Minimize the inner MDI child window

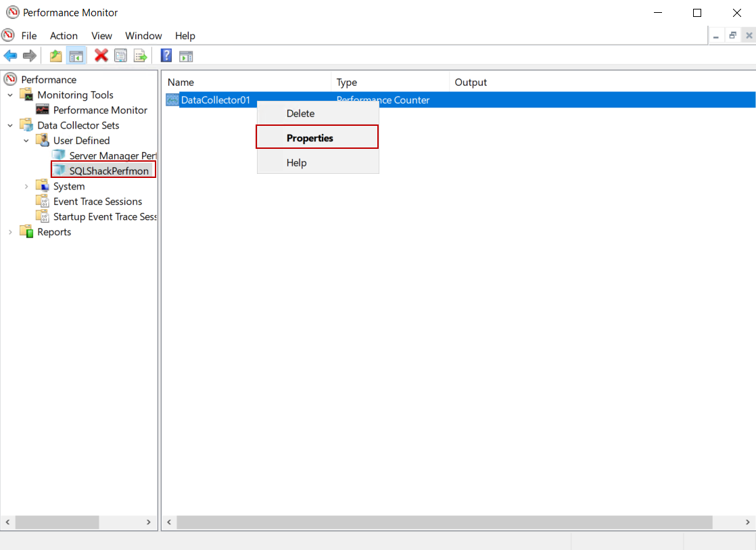(716, 36)
